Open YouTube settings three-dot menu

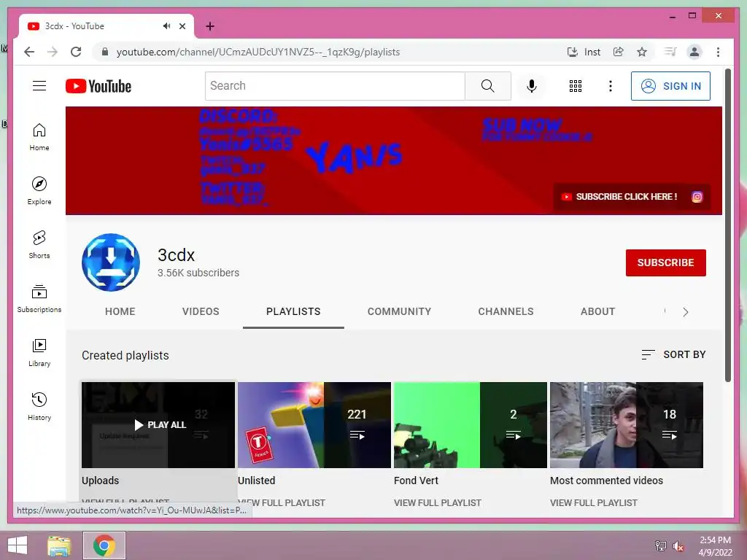pos(611,86)
